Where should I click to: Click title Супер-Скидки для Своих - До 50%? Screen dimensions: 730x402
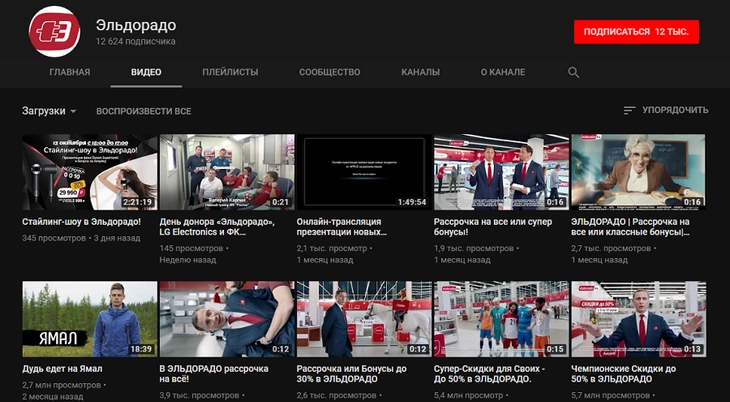pyautogui.click(x=489, y=374)
